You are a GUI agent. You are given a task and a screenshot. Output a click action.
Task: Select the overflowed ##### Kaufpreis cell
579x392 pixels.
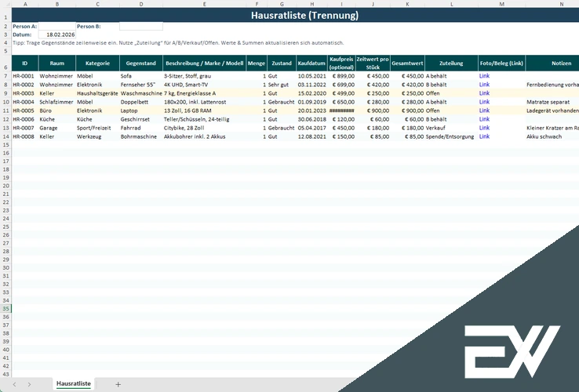(x=341, y=111)
